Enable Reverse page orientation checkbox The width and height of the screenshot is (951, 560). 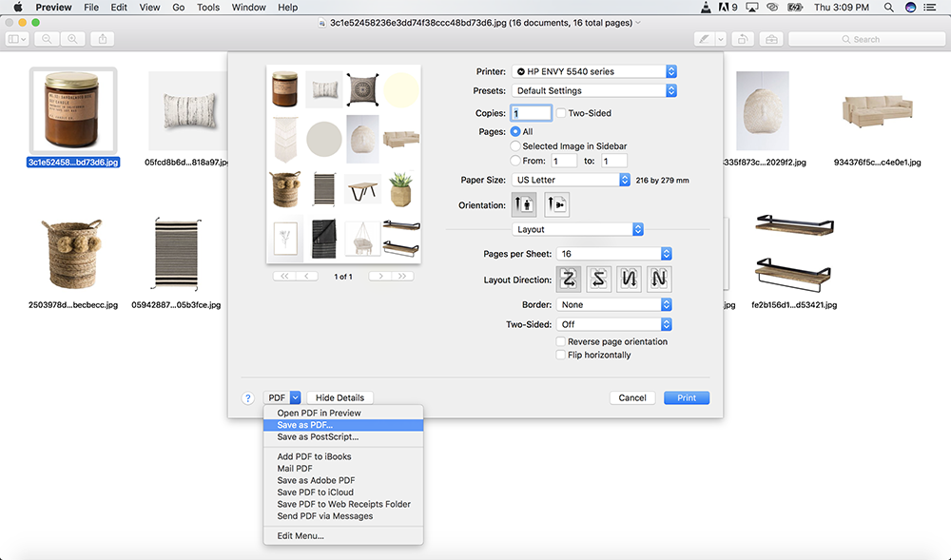[x=561, y=342]
